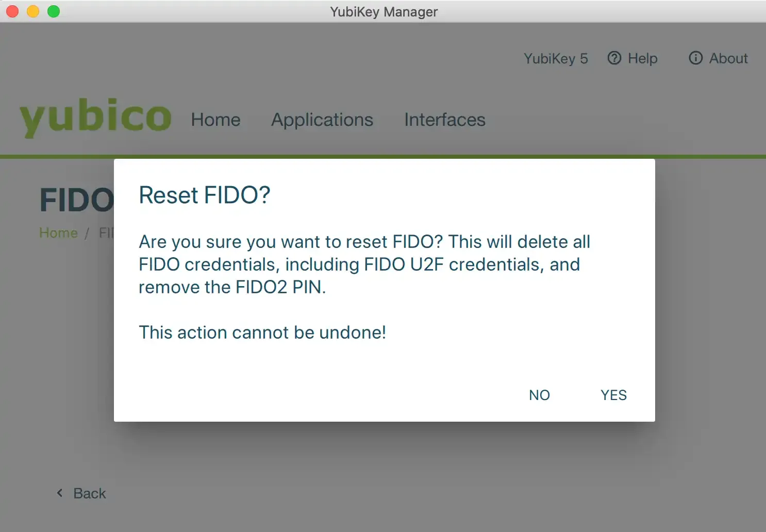Minimize the window with the yellow button

coord(33,11)
